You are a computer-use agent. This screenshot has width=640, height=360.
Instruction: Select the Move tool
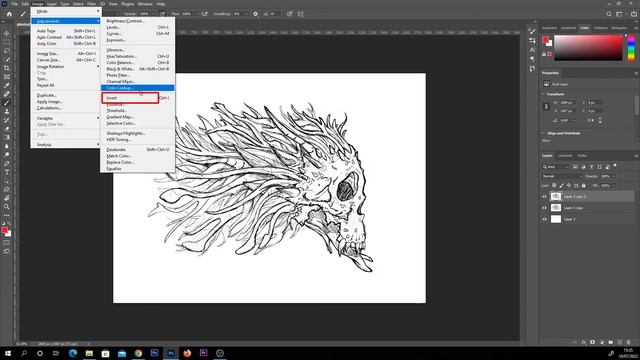pyautogui.click(x=7, y=33)
